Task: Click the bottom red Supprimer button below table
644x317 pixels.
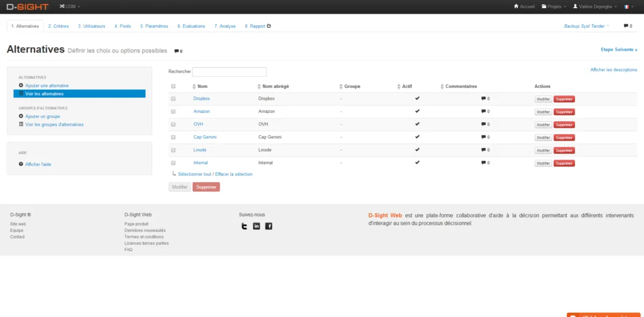Action: click(x=206, y=187)
